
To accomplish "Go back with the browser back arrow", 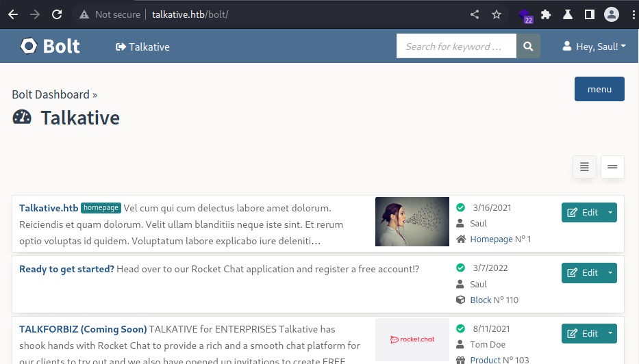I will [13, 14].
